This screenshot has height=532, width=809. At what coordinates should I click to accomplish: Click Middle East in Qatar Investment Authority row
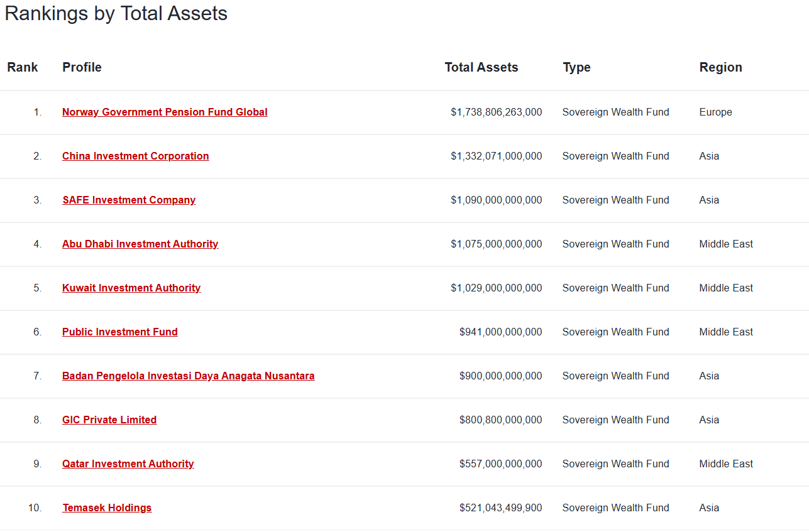726,464
